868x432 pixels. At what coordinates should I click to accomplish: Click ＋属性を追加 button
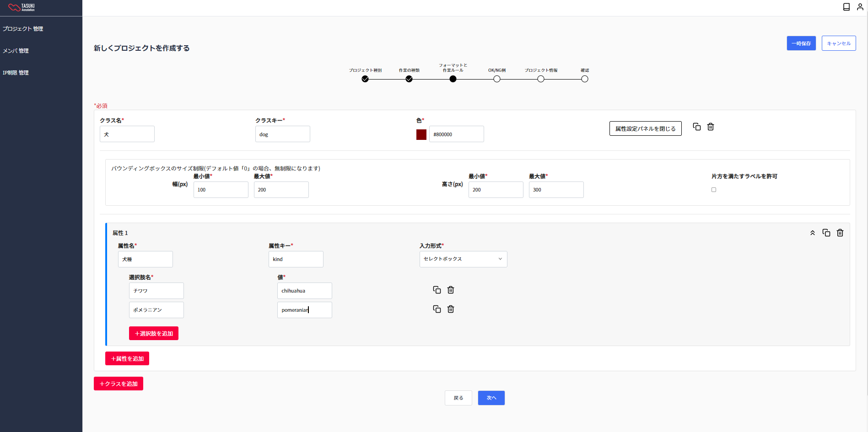[x=127, y=358]
